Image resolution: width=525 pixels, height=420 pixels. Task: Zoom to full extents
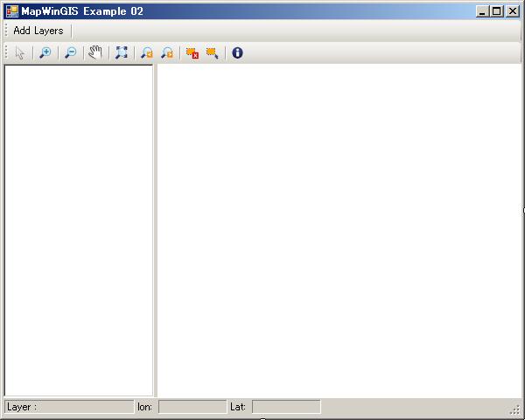(x=121, y=52)
